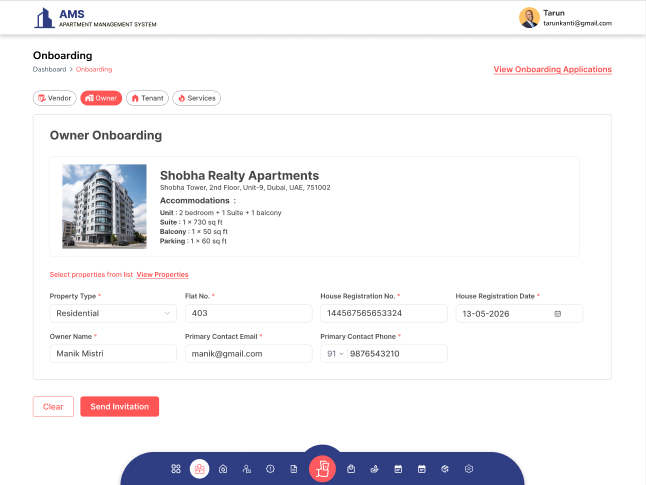
Task: Open the phone country code 91 dropdown
Action: (335, 354)
